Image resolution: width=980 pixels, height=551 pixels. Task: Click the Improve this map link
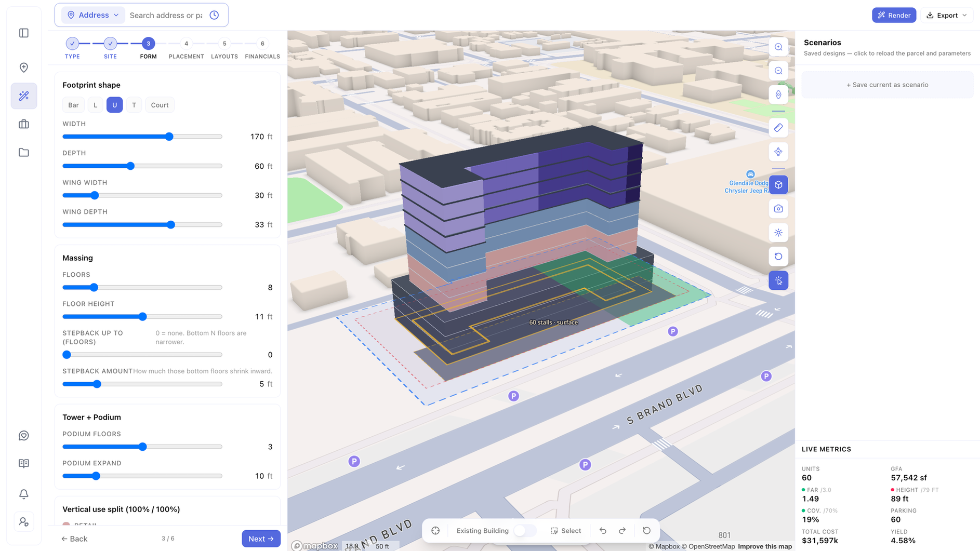click(x=765, y=546)
